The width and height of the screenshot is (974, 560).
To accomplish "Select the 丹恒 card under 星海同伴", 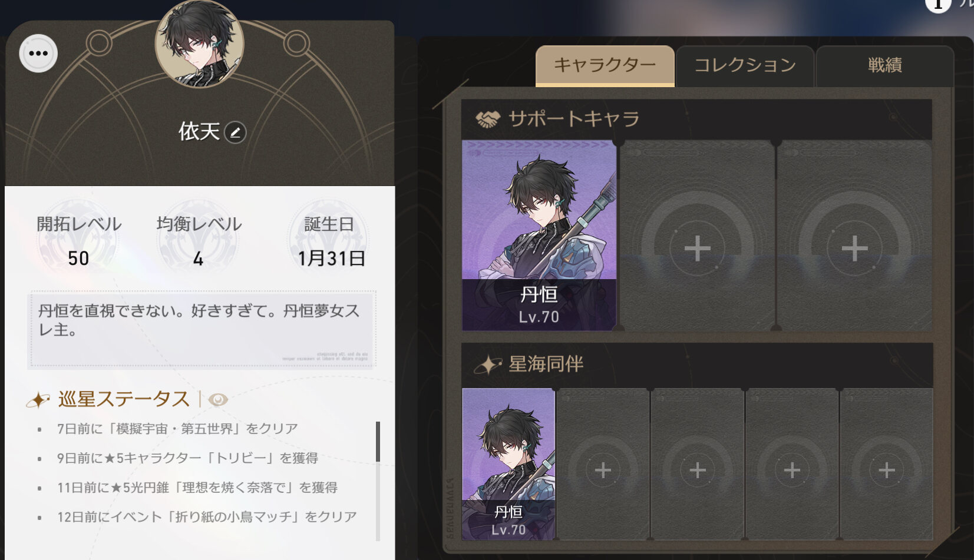I will (509, 464).
